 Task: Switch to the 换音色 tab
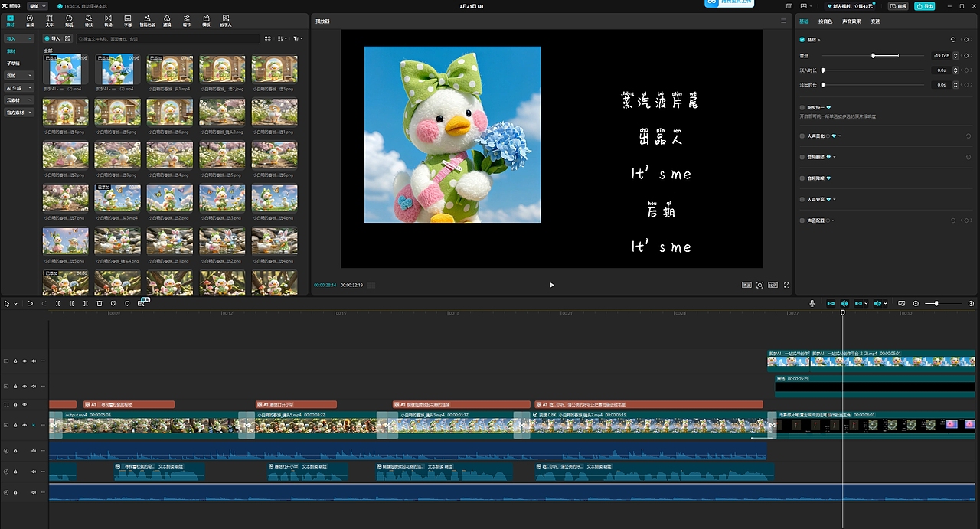coord(825,21)
